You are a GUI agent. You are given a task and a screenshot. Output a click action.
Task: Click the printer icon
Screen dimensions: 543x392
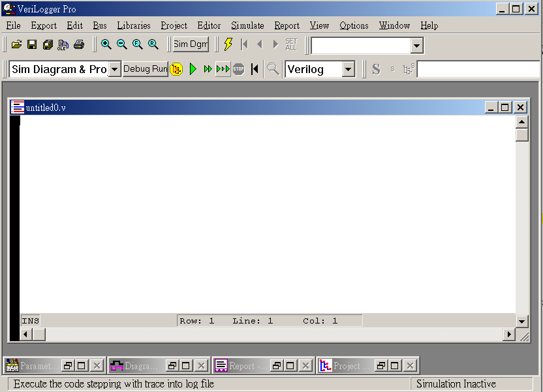[x=79, y=44]
